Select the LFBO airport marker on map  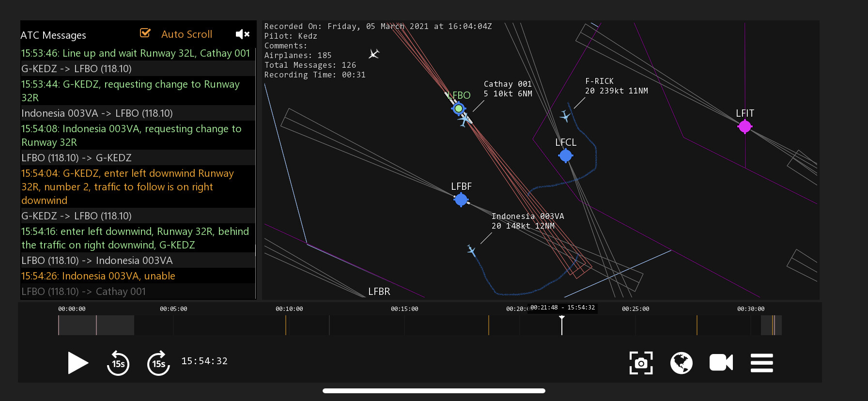click(458, 108)
